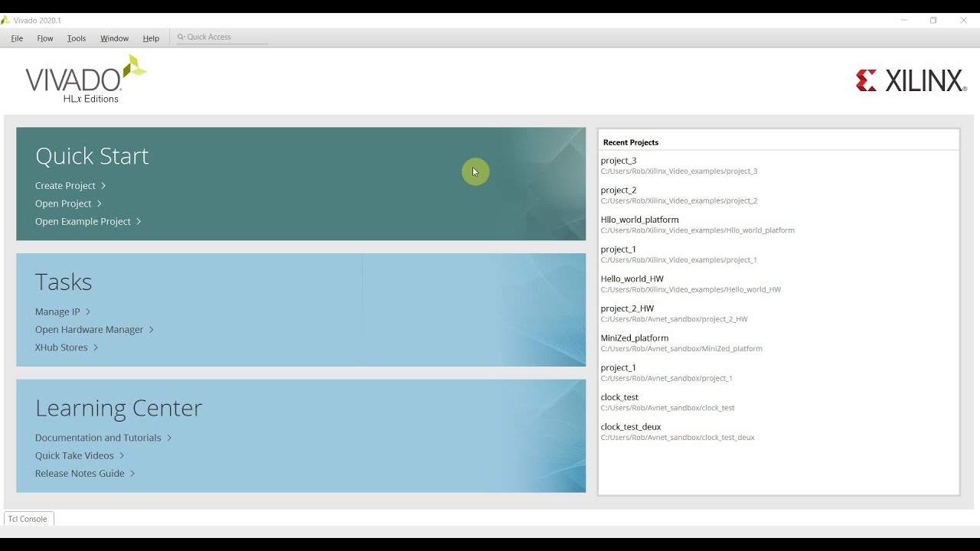Click chevron next to Manage IP
Viewport: 980px width, 551px height.
tap(88, 311)
